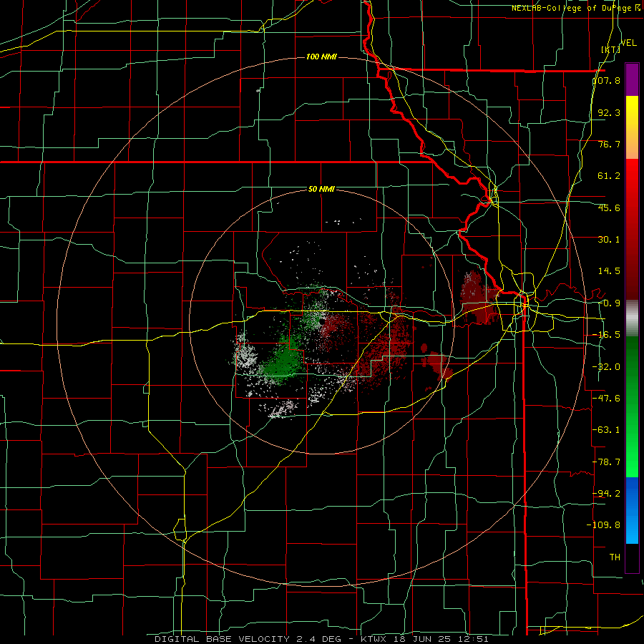Pick the purple segment of the velocity scale
Viewport: 644px width, 644px height.
[632, 79]
